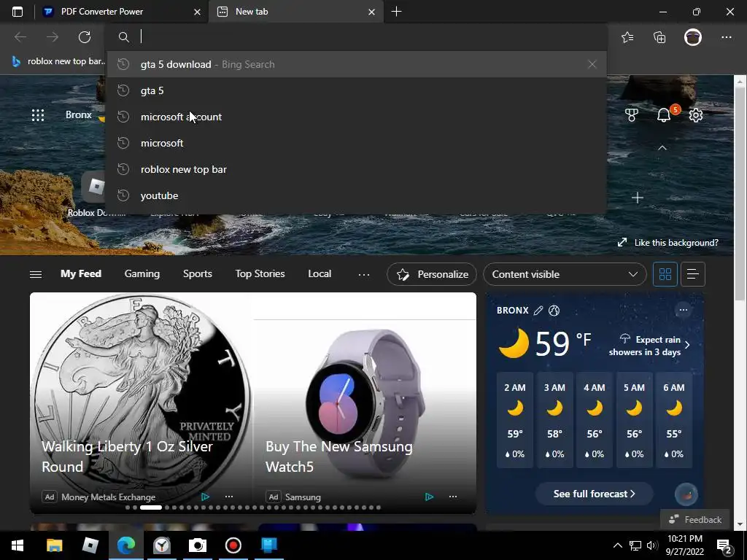Close the PDF Converter Power tab
The image size is (747, 560).
(197, 12)
